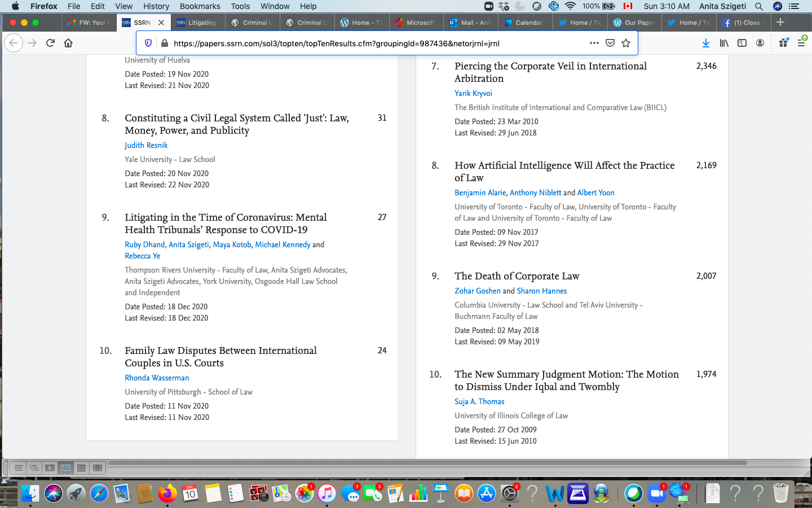Viewport: 812px width, 508px height.
Task: Open author link Rhonda Wasserman
Action: point(157,378)
